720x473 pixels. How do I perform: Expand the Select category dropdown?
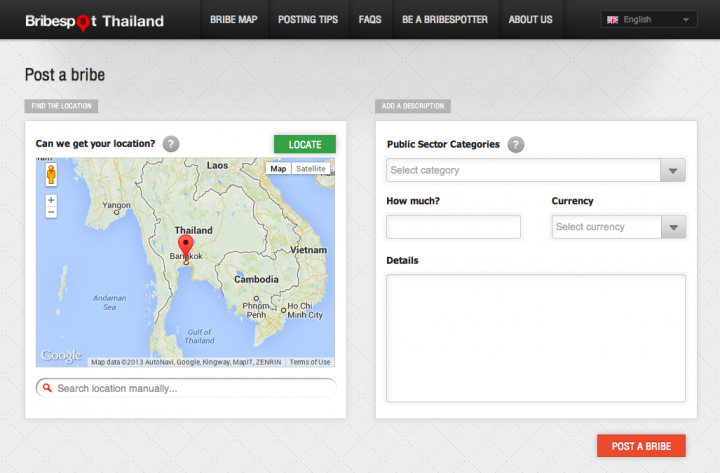point(535,170)
